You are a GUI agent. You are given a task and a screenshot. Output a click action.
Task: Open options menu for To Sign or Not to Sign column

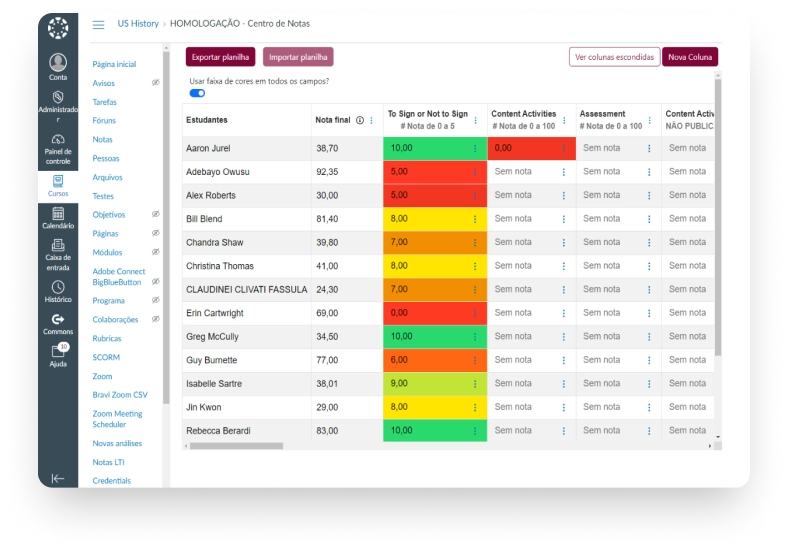475,120
